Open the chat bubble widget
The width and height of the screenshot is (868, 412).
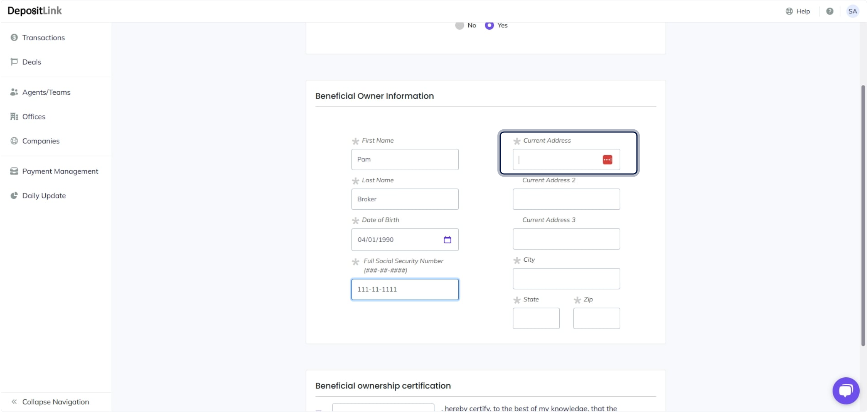pyautogui.click(x=846, y=390)
